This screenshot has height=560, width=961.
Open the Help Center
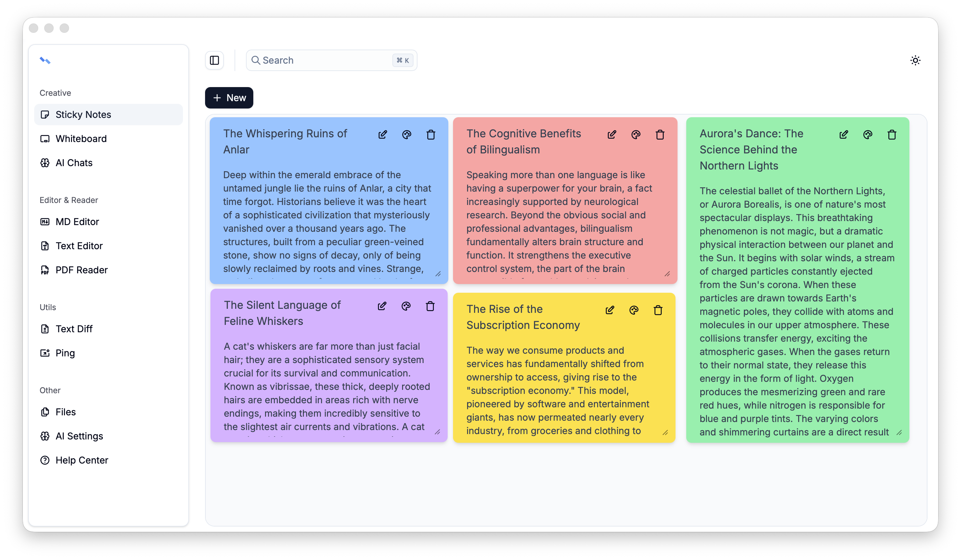pos(82,460)
